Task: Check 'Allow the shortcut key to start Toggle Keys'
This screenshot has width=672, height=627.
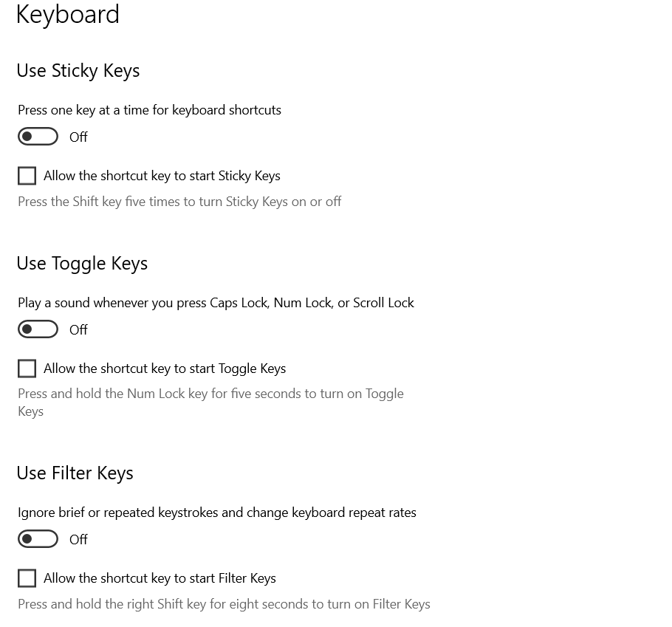Action: 27,368
